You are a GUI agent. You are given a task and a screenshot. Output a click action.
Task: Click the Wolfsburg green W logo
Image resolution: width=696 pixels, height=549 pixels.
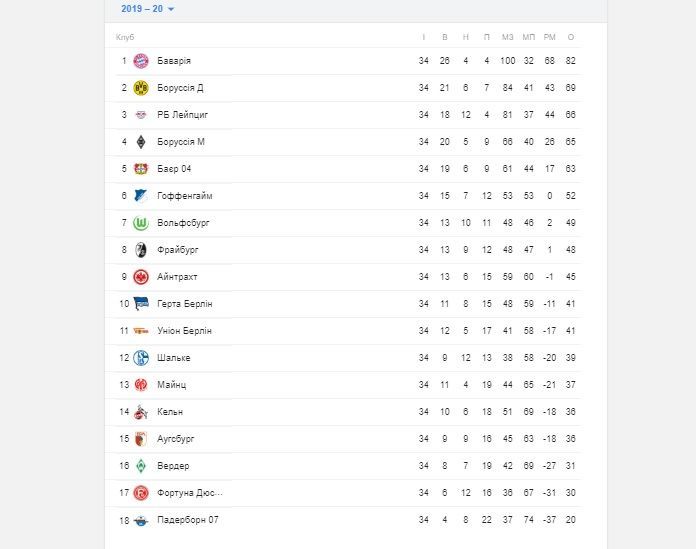[x=141, y=223]
